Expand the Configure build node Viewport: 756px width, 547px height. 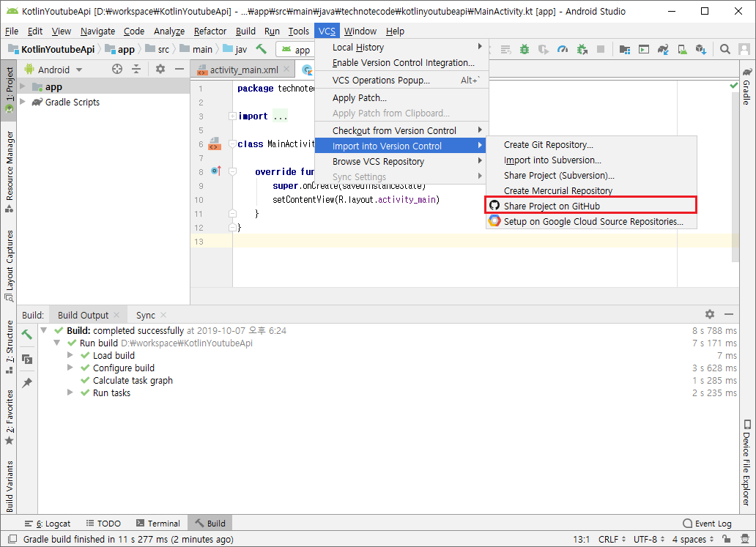point(70,368)
